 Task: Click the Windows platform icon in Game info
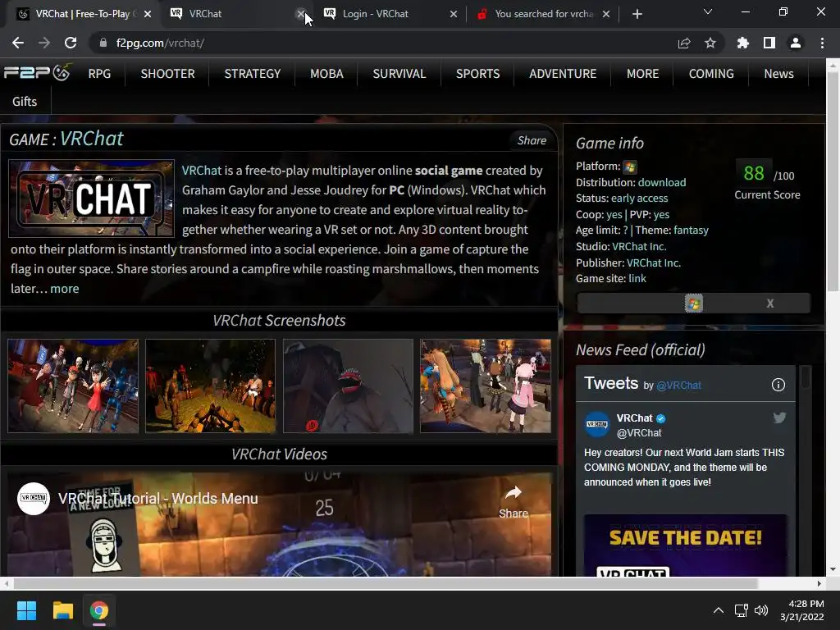(x=630, y=167)
